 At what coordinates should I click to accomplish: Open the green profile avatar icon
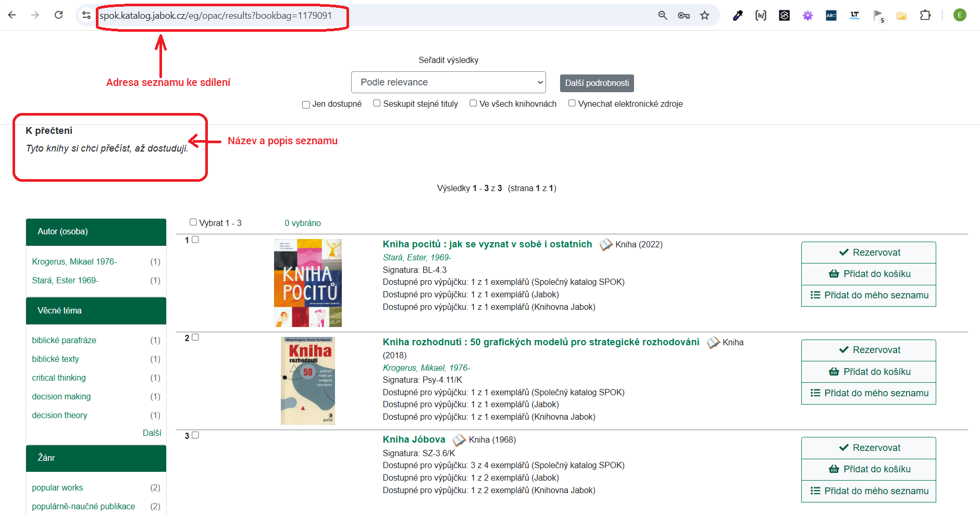(960, 15)
